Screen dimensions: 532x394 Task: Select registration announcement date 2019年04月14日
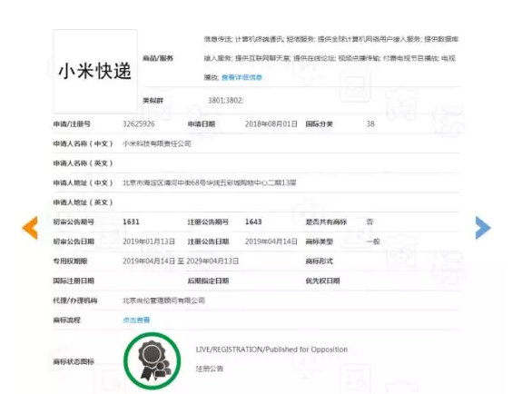pyautogui.click(x=271, y=241)
